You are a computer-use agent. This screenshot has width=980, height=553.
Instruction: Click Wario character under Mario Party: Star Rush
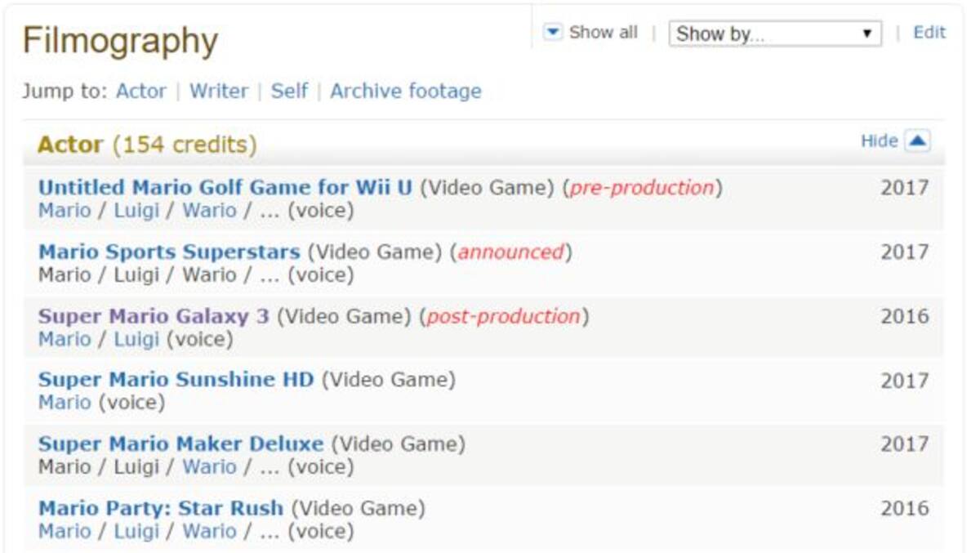click(x=209, y=532)
